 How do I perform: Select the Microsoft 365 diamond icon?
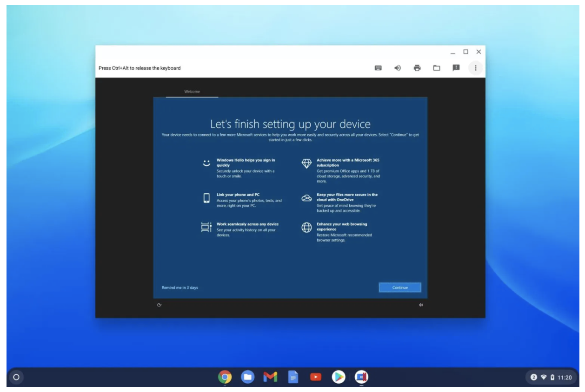click(307, 163)
